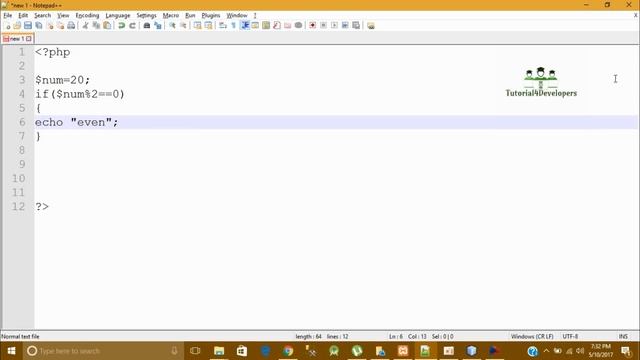Copy selection using the Copy icon
640x360 pixels.
pos(96,26)
